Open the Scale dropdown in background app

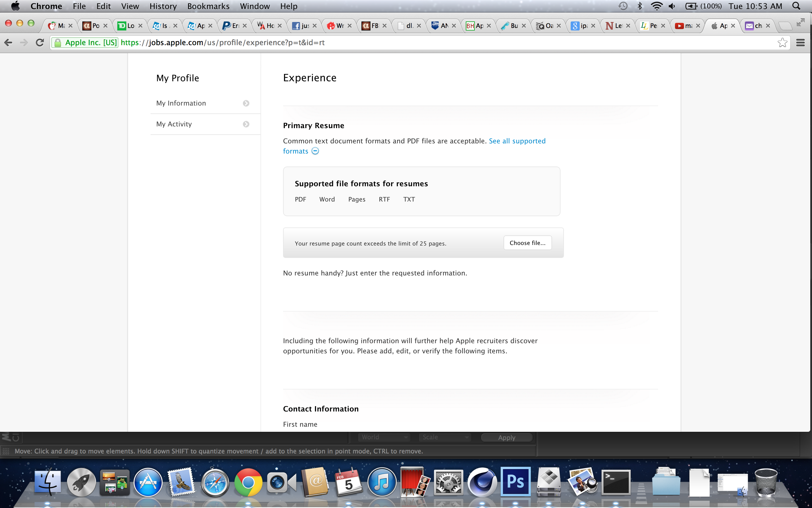pos(445,437)
